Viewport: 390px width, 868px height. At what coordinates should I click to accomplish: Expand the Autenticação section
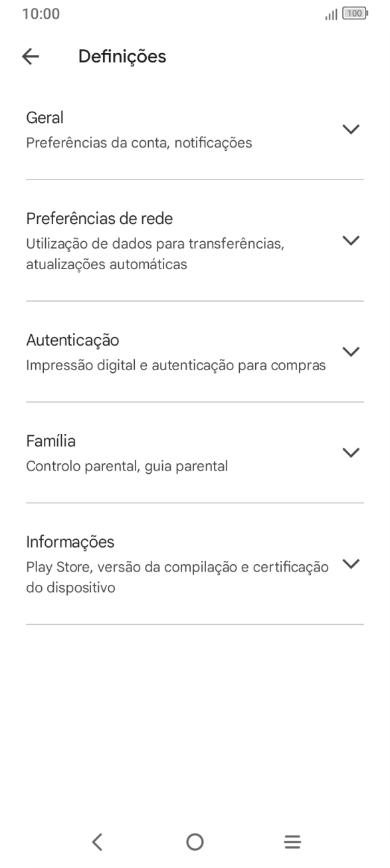pos(351,352)
